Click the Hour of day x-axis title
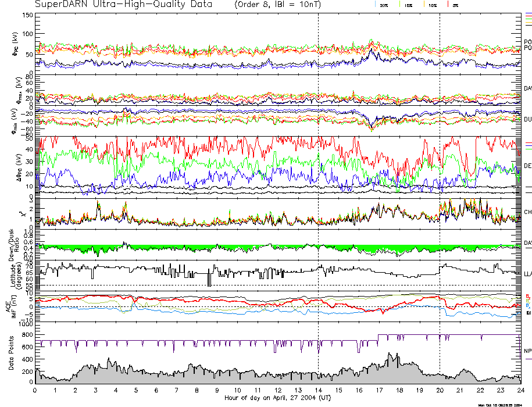The height and width of the screenshot is (407, 532). [x=277, y=398]
